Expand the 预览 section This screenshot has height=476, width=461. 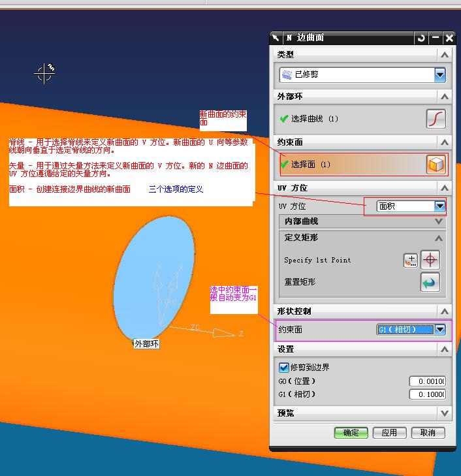[x=445, y=413]
